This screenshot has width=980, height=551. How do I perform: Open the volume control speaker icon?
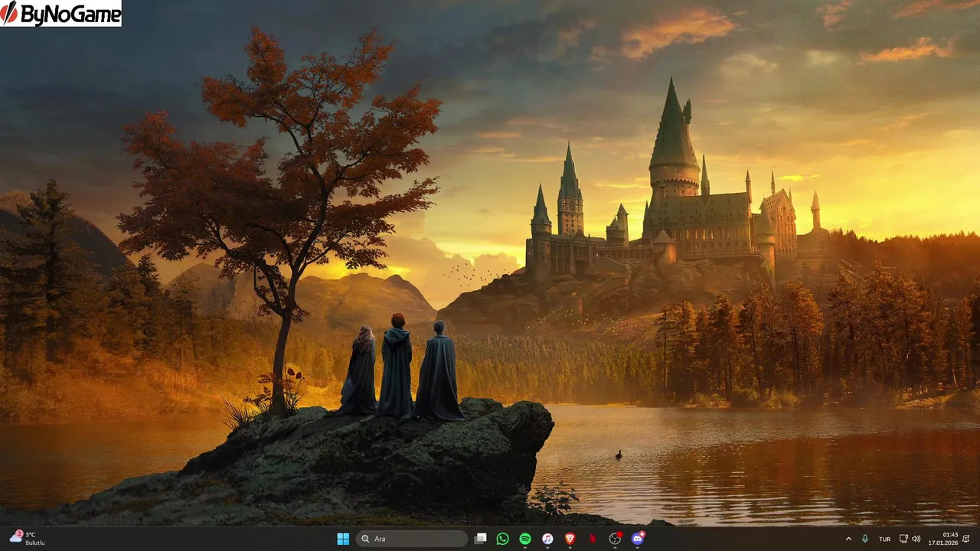[916, 539]
